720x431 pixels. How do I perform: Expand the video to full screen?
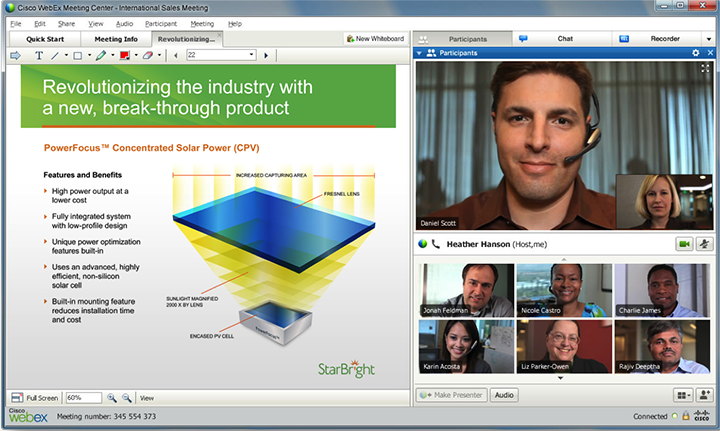(705, 68)
